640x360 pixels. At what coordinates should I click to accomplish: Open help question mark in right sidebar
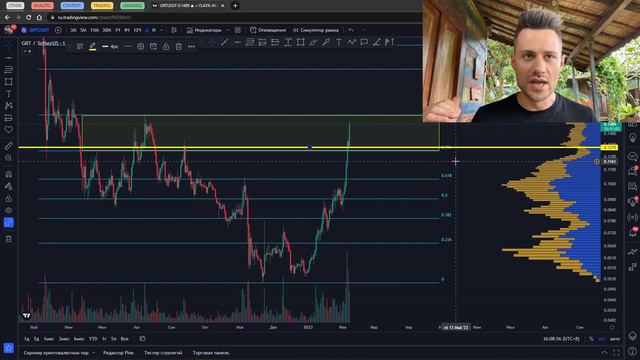click(633, 351)
